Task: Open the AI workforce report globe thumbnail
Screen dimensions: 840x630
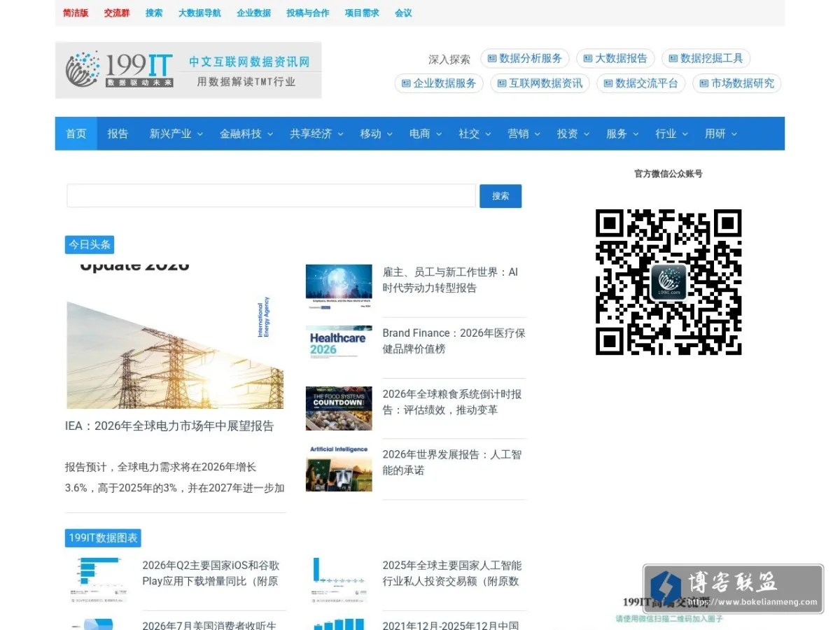Action: point(339,287)
